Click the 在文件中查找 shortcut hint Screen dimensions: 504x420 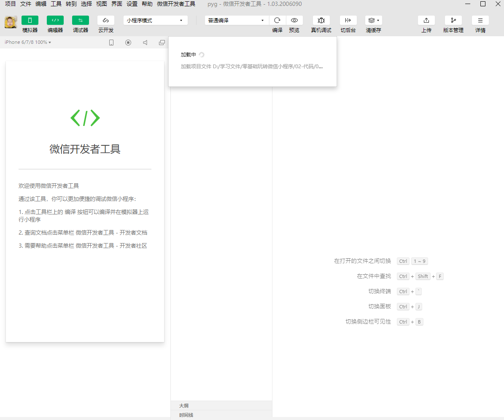tap(374, 276)
